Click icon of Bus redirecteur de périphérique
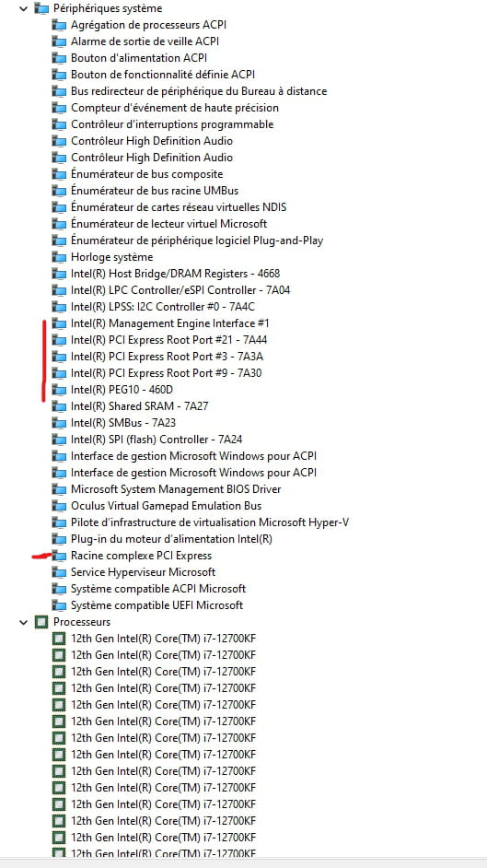This screenshot has width=487, height=868. tap(59, 91)
